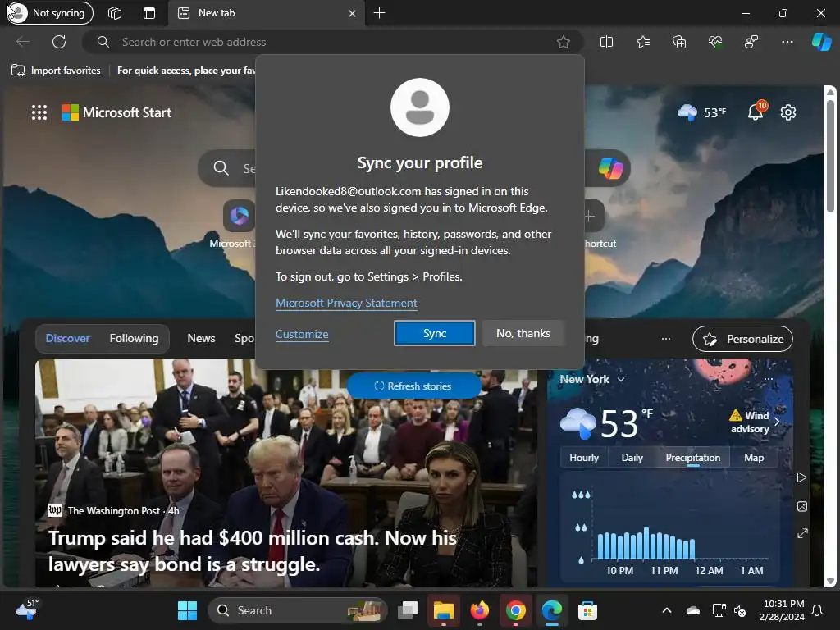Switch to the News tab
840x630 pixels.
click(x=202, y=338)
